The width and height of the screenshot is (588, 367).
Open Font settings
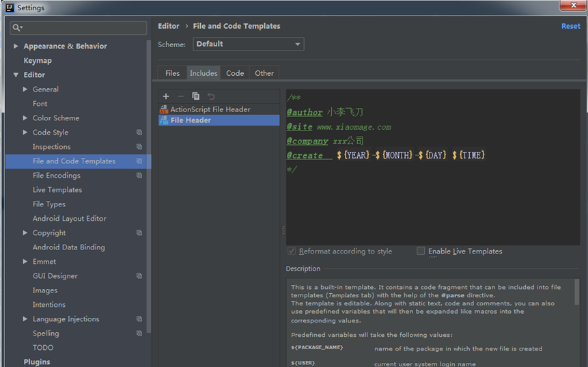pos(40,104)
